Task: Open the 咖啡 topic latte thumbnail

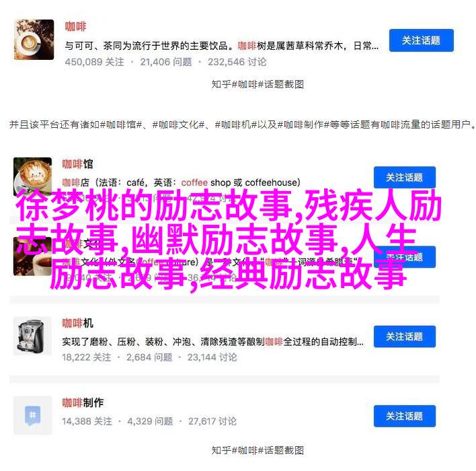Action: [x=34, y=40]
